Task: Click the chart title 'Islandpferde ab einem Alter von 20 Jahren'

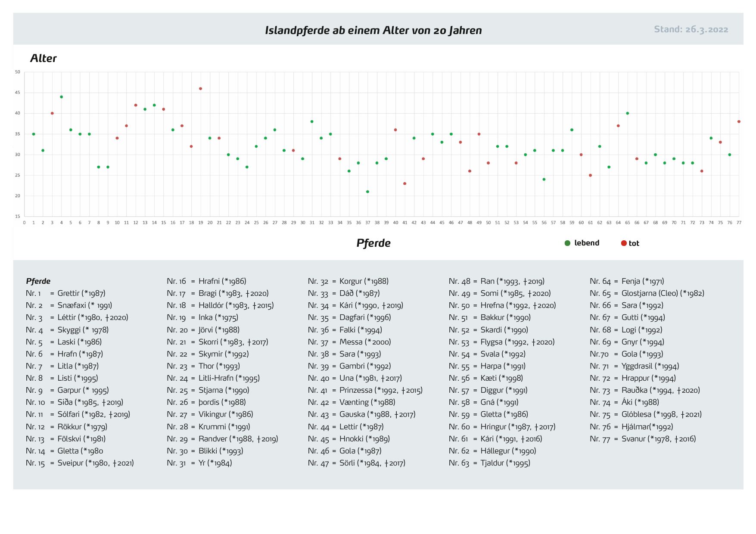Action: pyautogui.click(x=373, y=30)
